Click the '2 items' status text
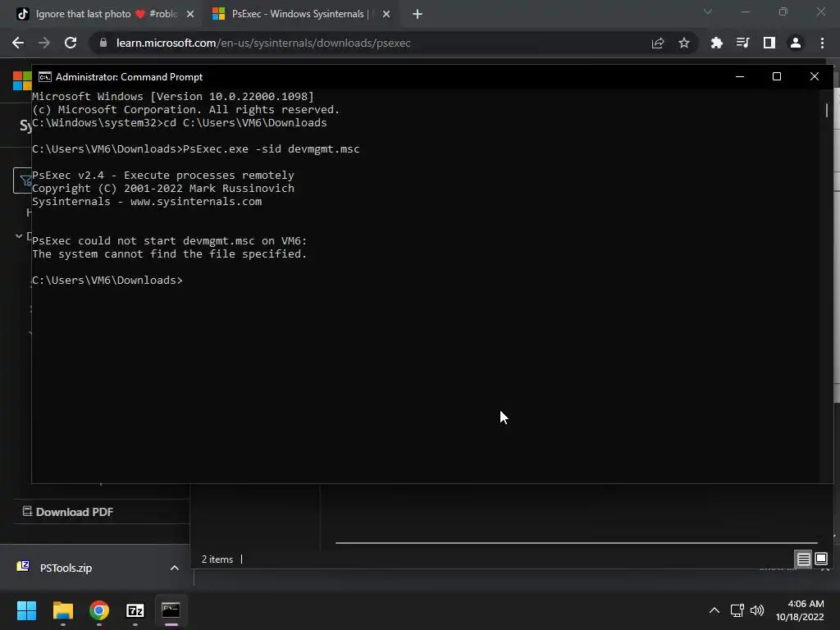 click(217, 559)
